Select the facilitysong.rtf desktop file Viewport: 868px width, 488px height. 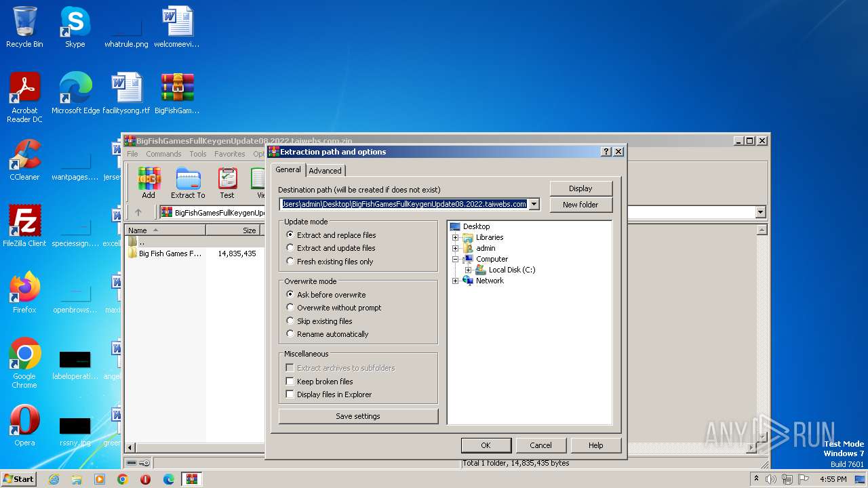pyautogui.click(x=126, y=94)
